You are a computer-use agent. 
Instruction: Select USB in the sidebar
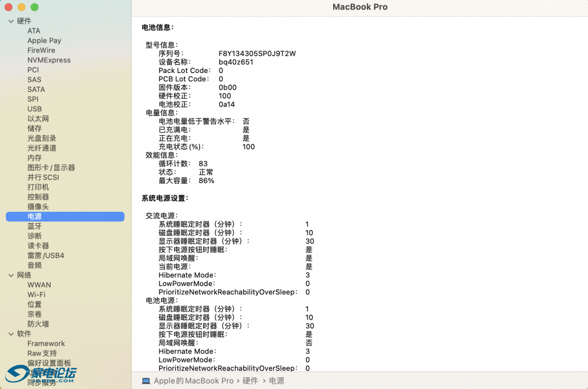[x=35, y=109]
